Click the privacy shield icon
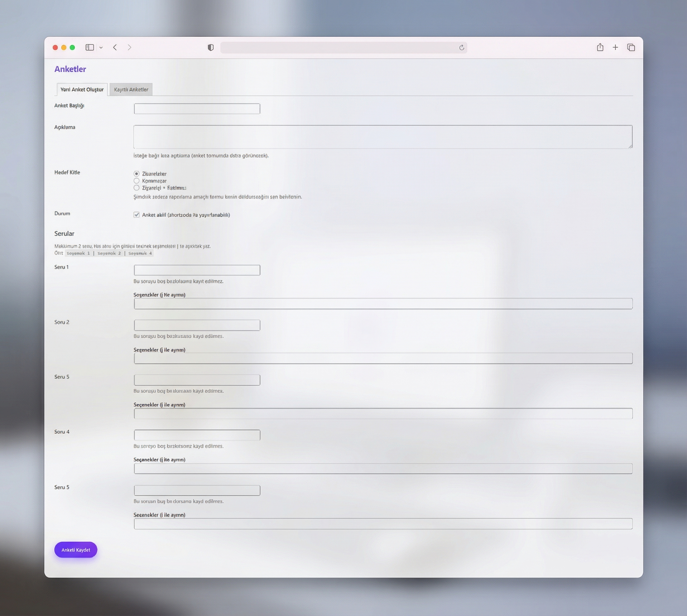The image size is (687, 616). (211, 47)
